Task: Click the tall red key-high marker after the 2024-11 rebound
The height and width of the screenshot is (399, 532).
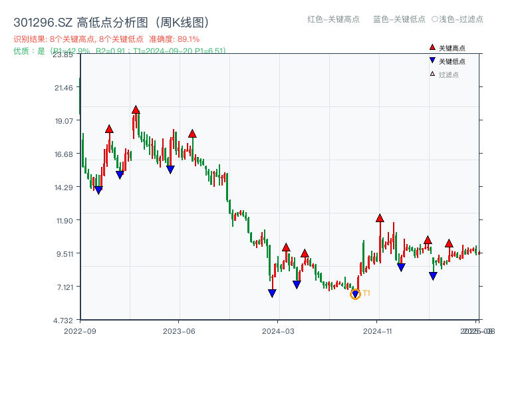Action: (380, 217)
